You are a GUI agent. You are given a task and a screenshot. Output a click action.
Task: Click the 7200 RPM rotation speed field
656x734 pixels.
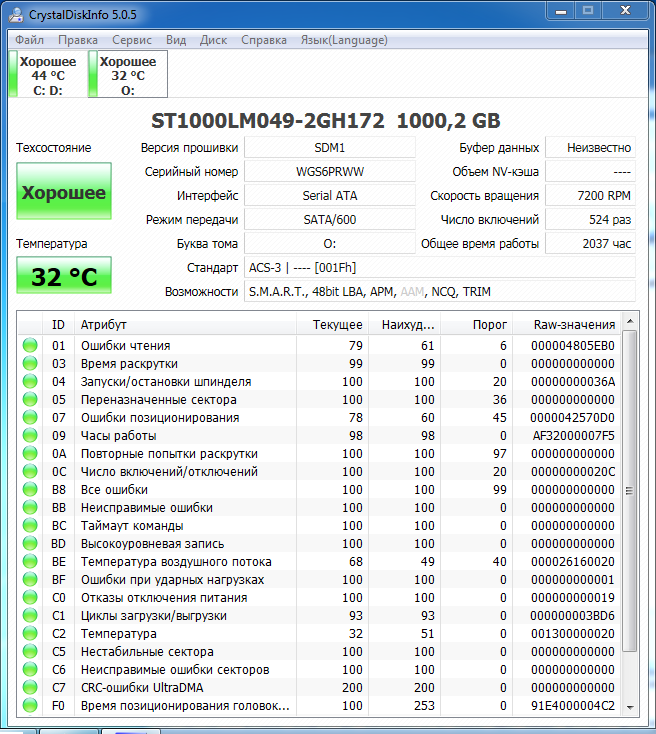point(590,196)
